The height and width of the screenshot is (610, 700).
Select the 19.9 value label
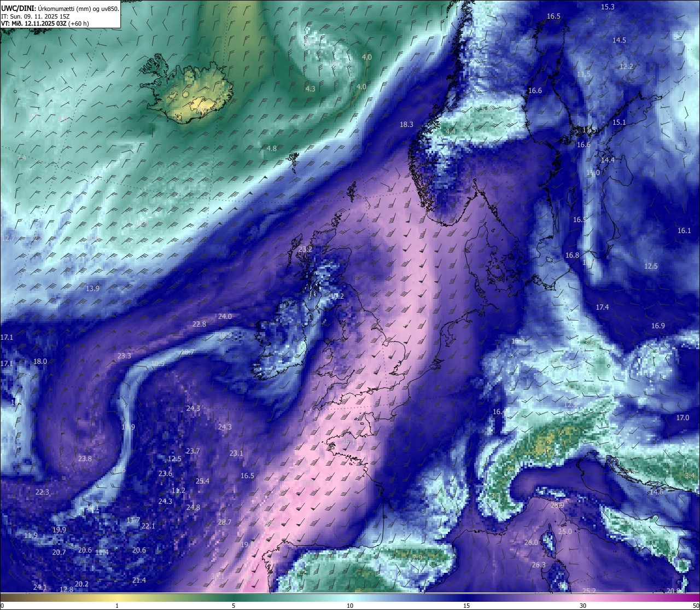click(x=59, y=530)
